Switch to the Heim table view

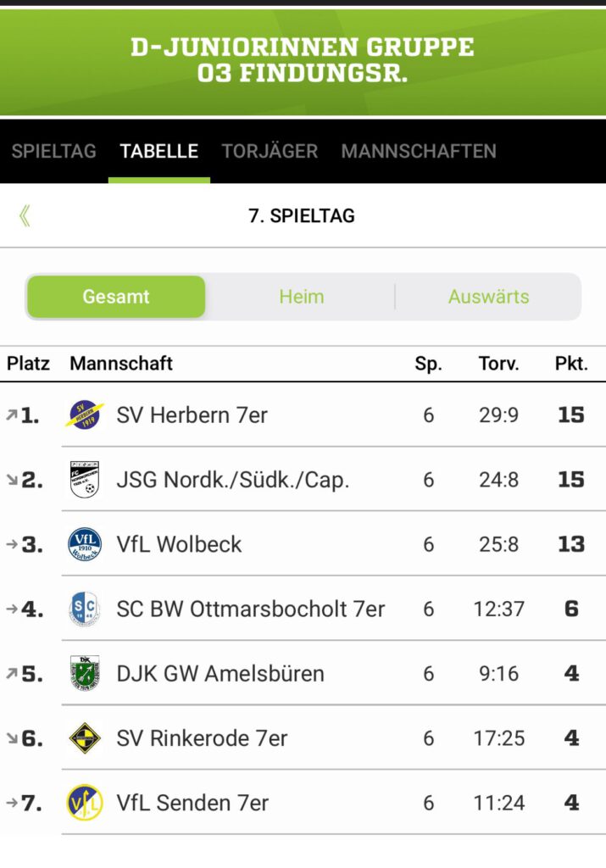coord(301,297)
